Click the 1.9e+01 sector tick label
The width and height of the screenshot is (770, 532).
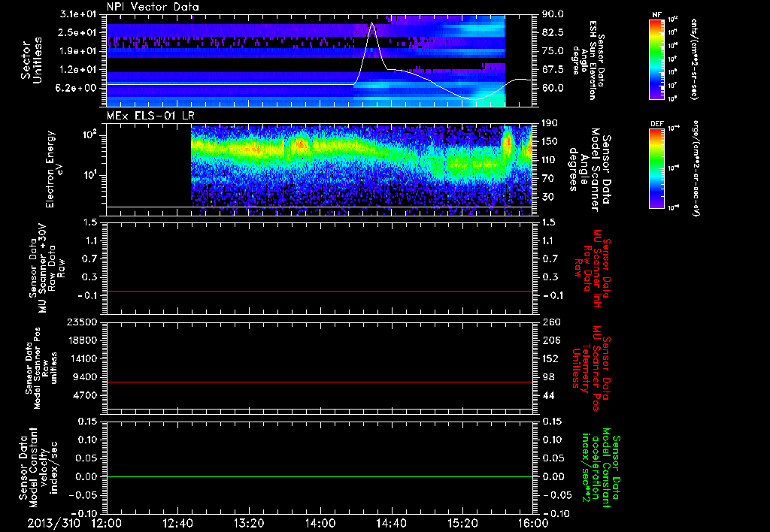click(78, 51)
